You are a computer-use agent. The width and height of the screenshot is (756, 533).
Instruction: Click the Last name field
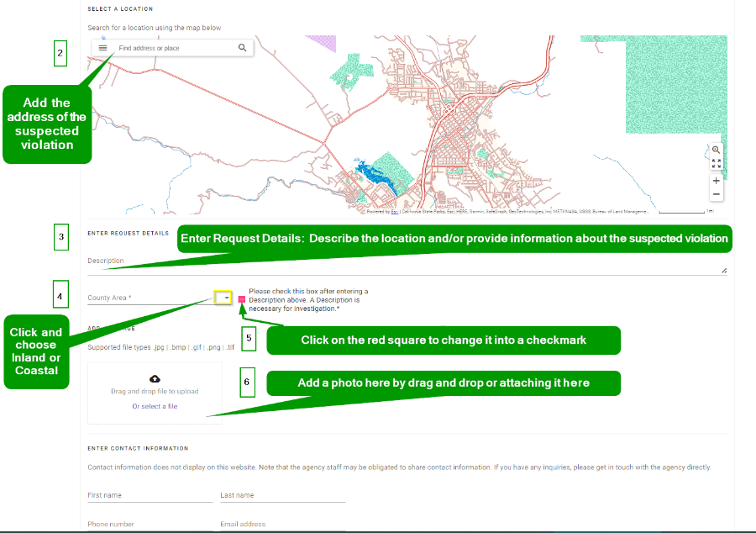[x=282, y=495]
